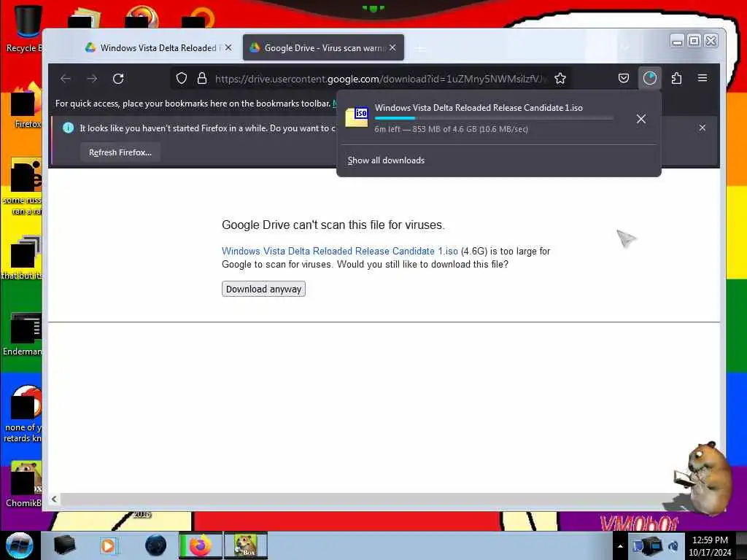This screenshot has width=747, height=560.
Task: Close the Windows Vista Delta Reloaded tab
Action: tap(228, 47)
